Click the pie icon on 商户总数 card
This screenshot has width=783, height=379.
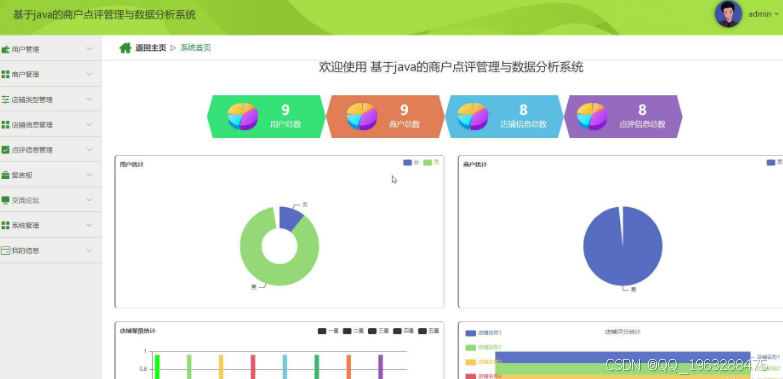(x=362, y=116)
